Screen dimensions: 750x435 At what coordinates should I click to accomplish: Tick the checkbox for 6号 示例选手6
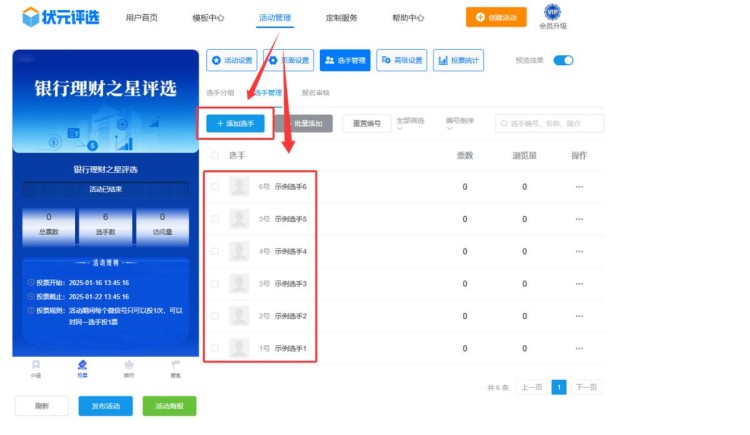click(x=214, y=187)
